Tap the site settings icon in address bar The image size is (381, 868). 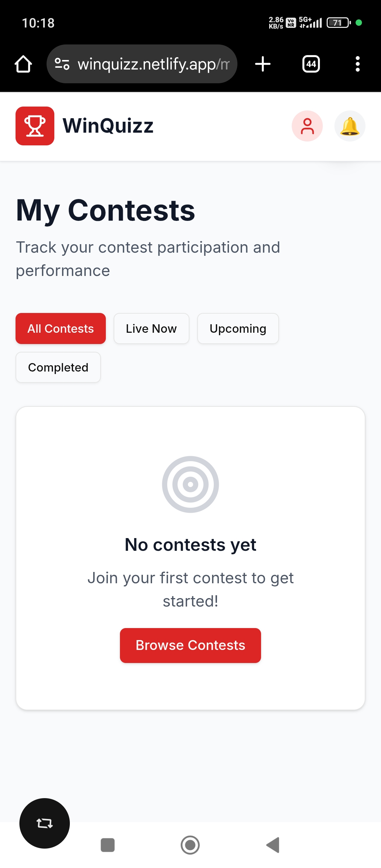point(62,64)
